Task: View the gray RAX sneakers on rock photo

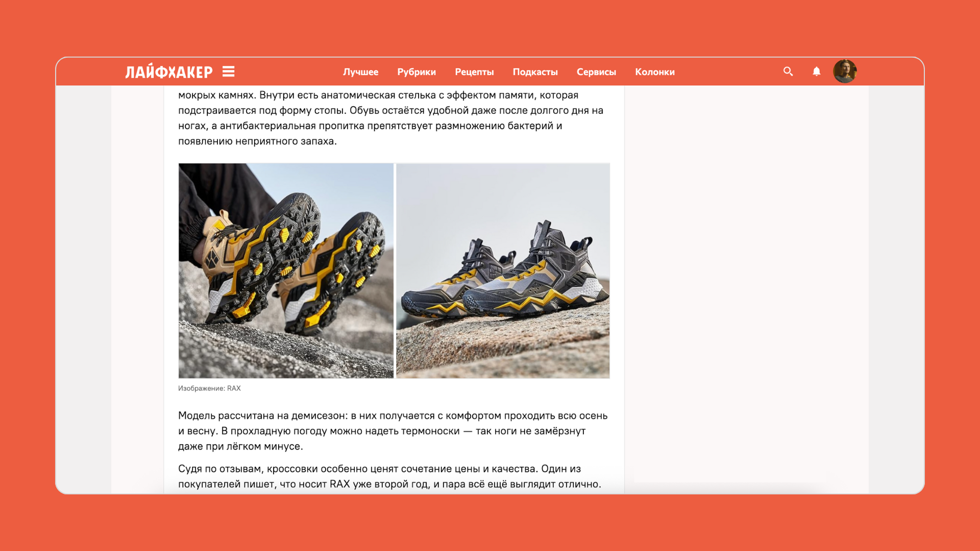Action: click(x=503, y=270)
